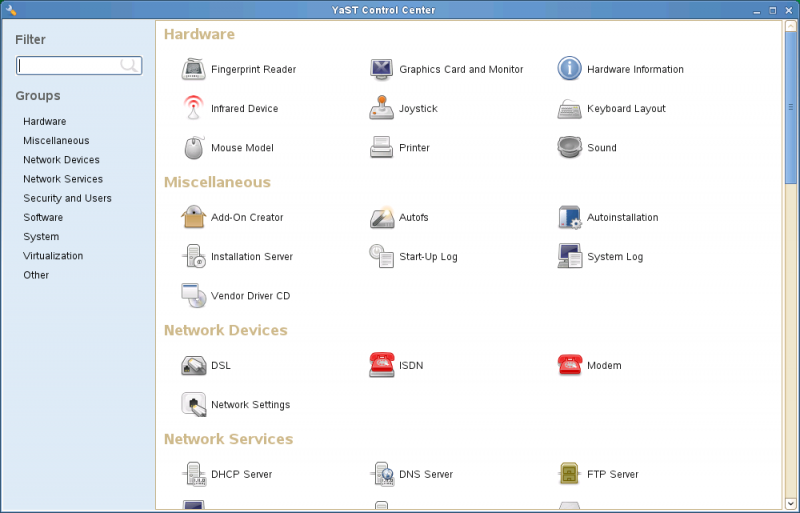The image size is (800, 513).
Task: Click the "Hardware Information" text
Action: pyautogui.click(x=635, y=69)
